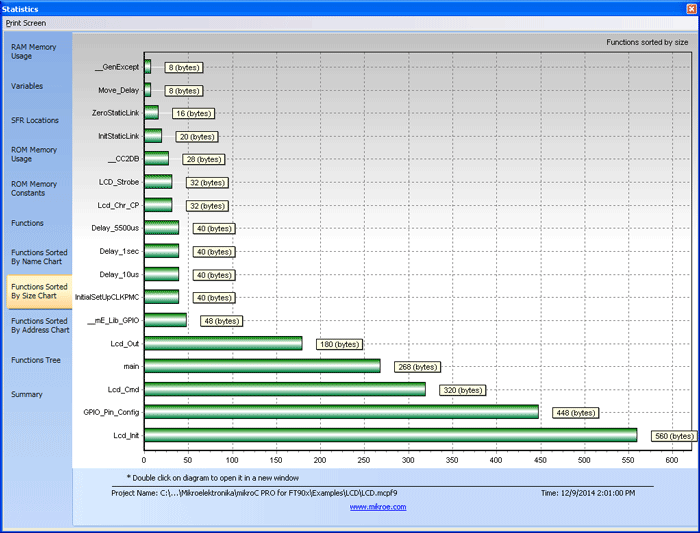Image resolution: width=700 pixels, height=533 pixels.
Task: Click the Move_Delay function label
Action: (x=119, y=90)
